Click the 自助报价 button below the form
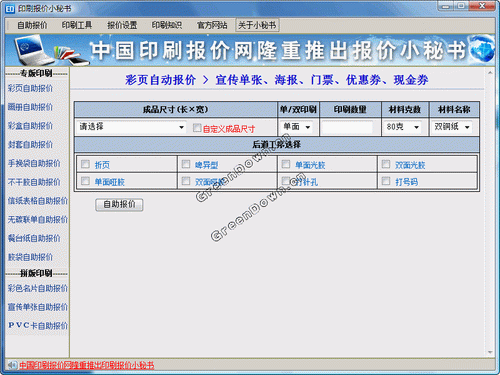 pos(119,205)
